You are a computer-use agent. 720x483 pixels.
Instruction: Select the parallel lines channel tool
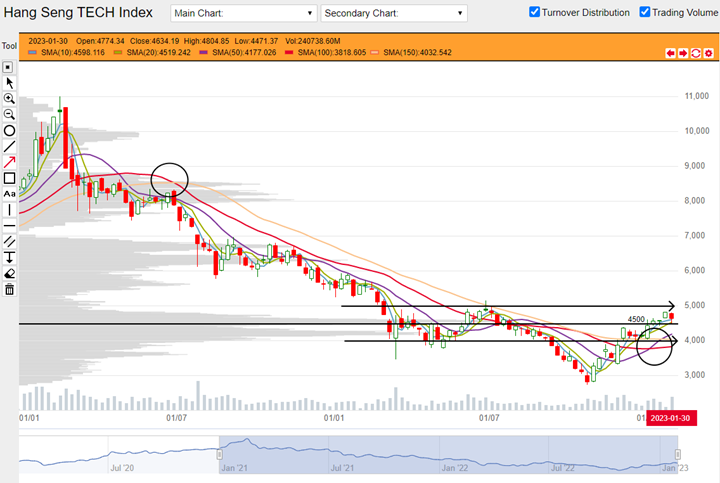coord(9,242)
